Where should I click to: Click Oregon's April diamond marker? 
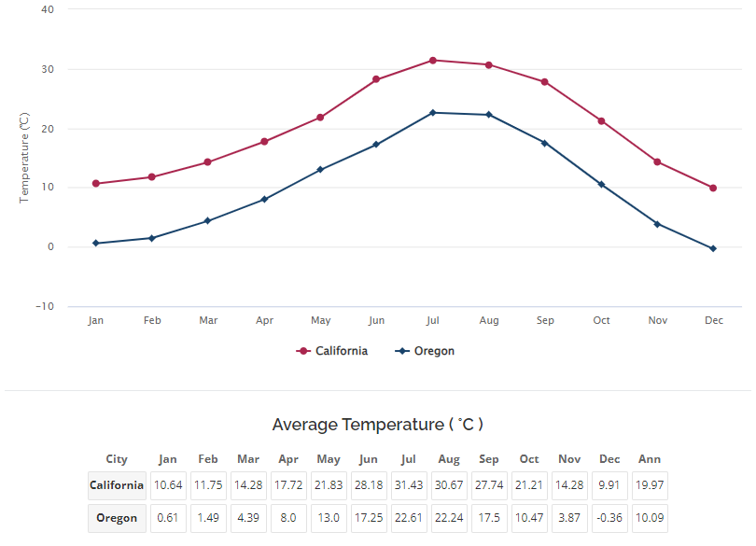pyautogui.click(x=264, y=200)
